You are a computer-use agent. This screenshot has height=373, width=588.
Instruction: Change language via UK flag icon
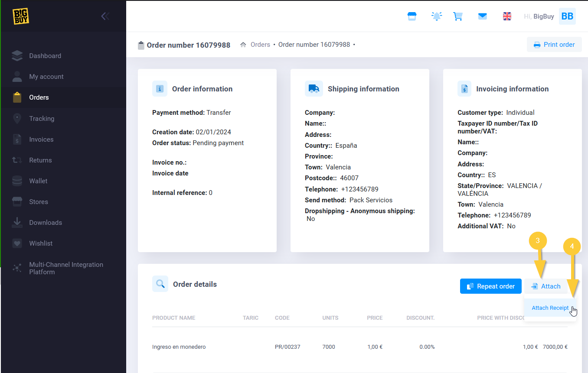tap(507, 16)
